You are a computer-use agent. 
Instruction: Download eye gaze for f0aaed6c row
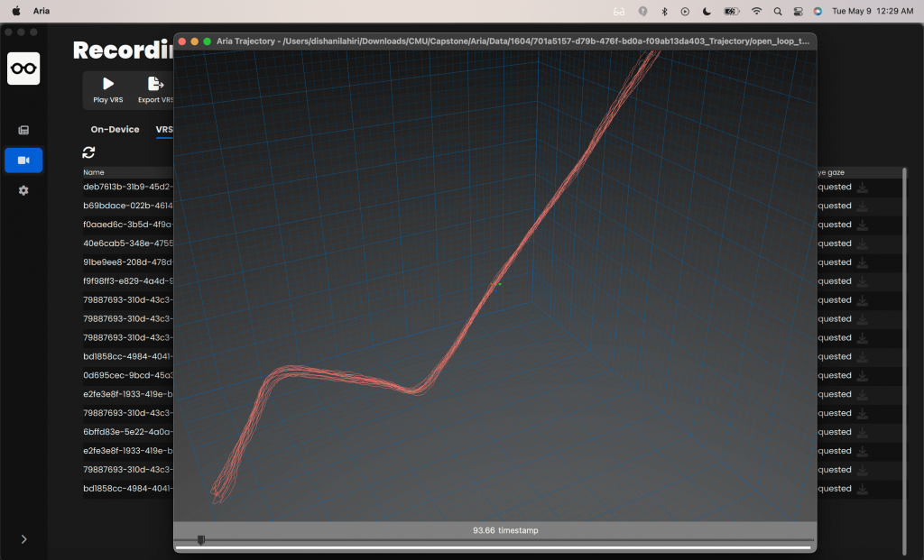pos(862,225)
